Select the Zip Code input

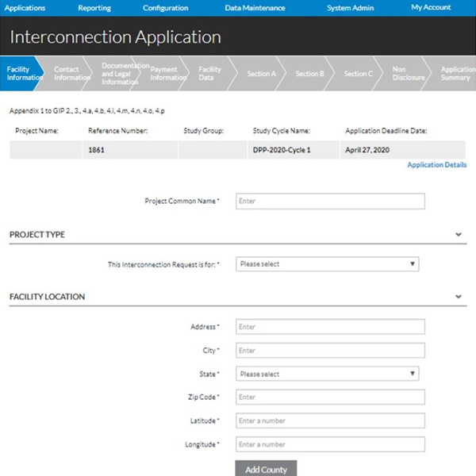tap(330, 397)
